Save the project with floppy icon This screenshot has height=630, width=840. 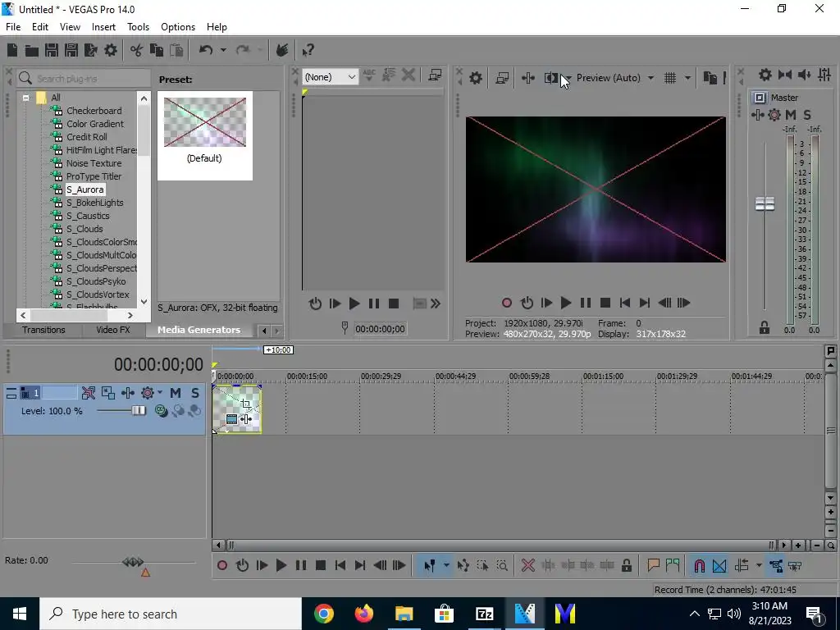(x=52, y=50)
